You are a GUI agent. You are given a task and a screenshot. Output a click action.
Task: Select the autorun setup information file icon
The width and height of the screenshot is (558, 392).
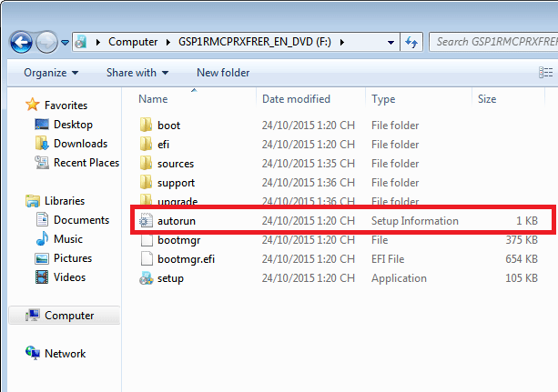click(146, 221)
